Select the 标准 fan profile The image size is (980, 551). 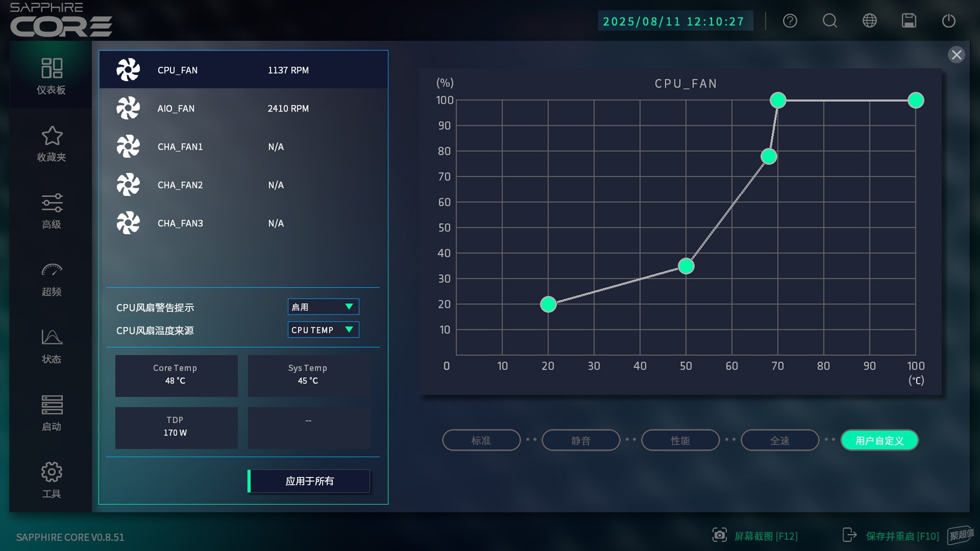click(x=481, y=440)
